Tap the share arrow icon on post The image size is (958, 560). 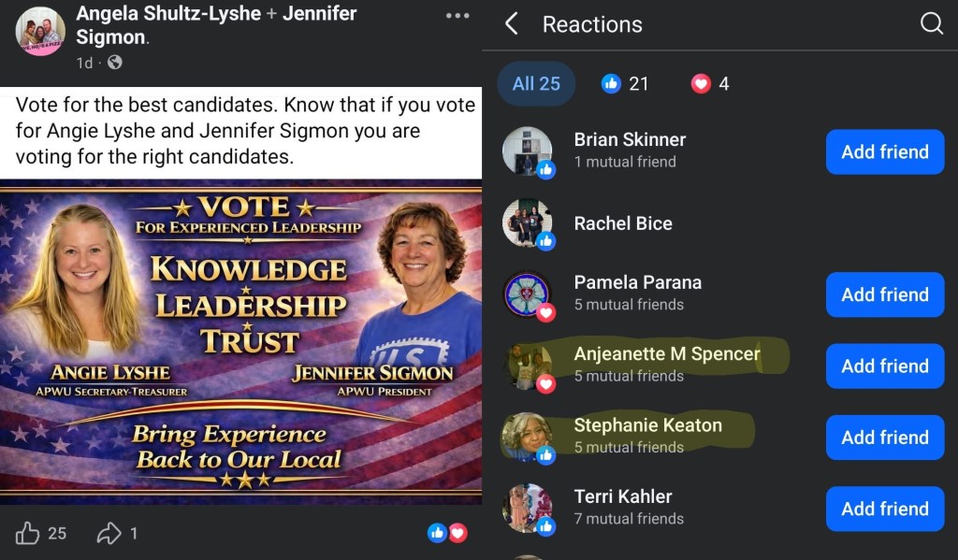click(x=109, y=533)
